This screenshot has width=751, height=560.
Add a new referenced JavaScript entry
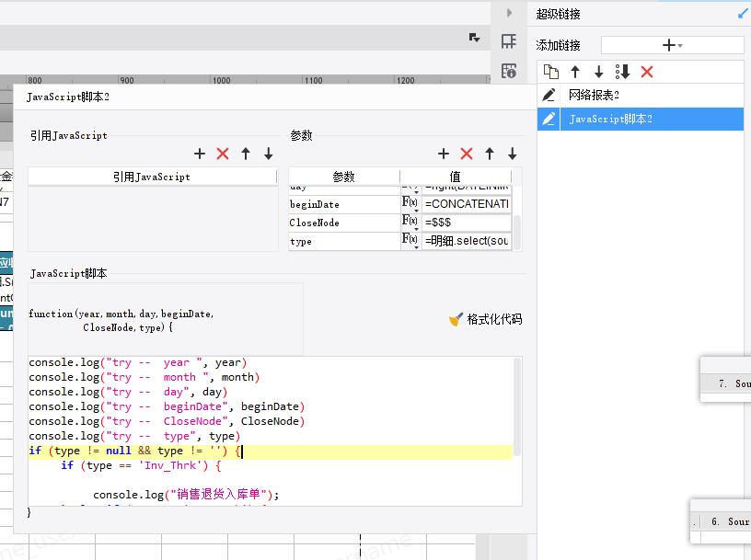tap(200, 154)
